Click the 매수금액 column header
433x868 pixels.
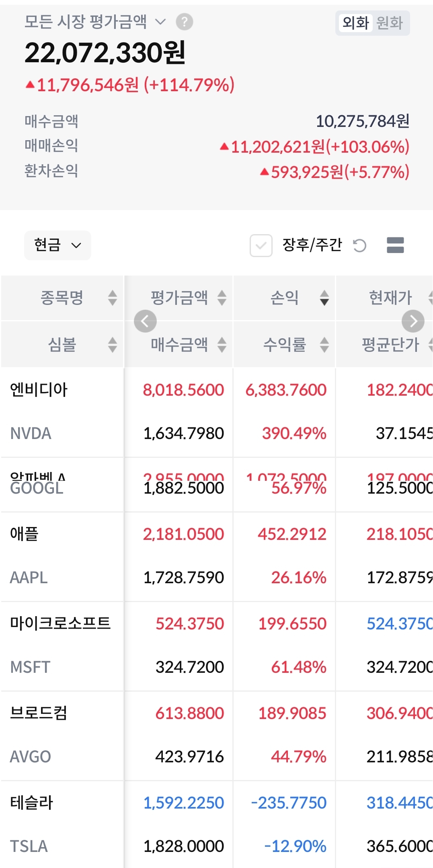pyautogui.click(x=179, y=345)
